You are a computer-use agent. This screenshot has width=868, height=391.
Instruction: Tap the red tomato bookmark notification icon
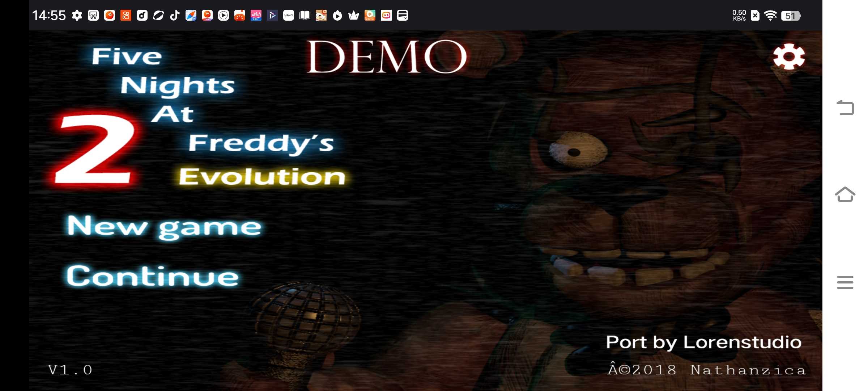point(240,15)
